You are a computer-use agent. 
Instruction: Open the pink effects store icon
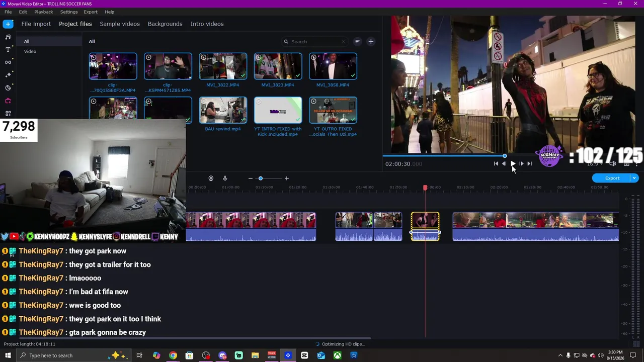[8, 101]
